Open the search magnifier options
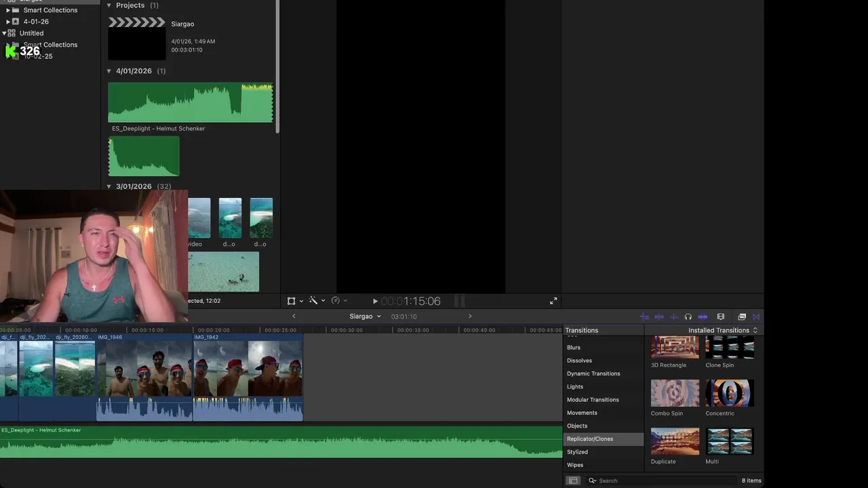 click(x=592, y=481)
